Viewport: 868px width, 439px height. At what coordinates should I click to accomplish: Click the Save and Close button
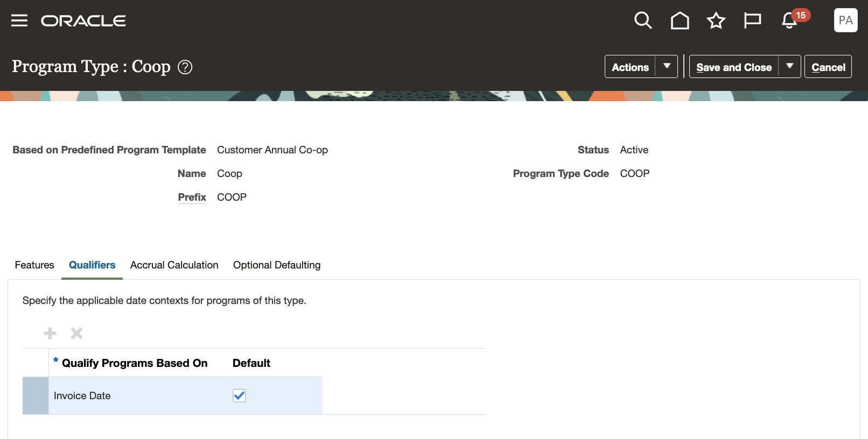(734, 67)
